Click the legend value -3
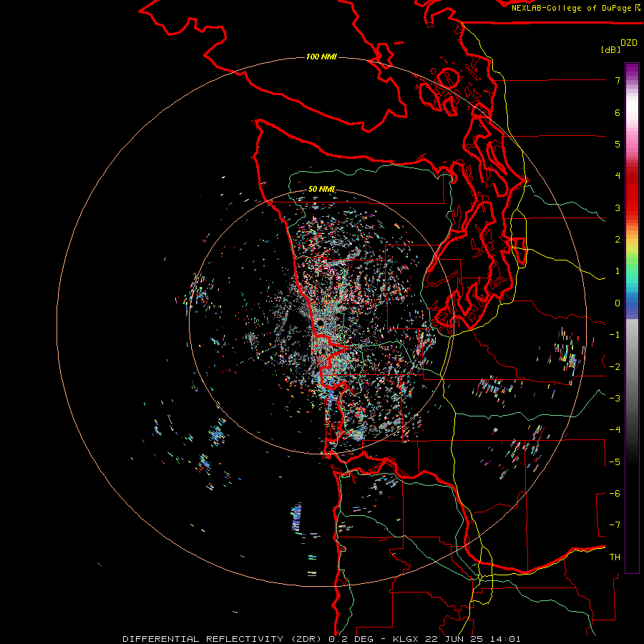 tap(615, 399)
